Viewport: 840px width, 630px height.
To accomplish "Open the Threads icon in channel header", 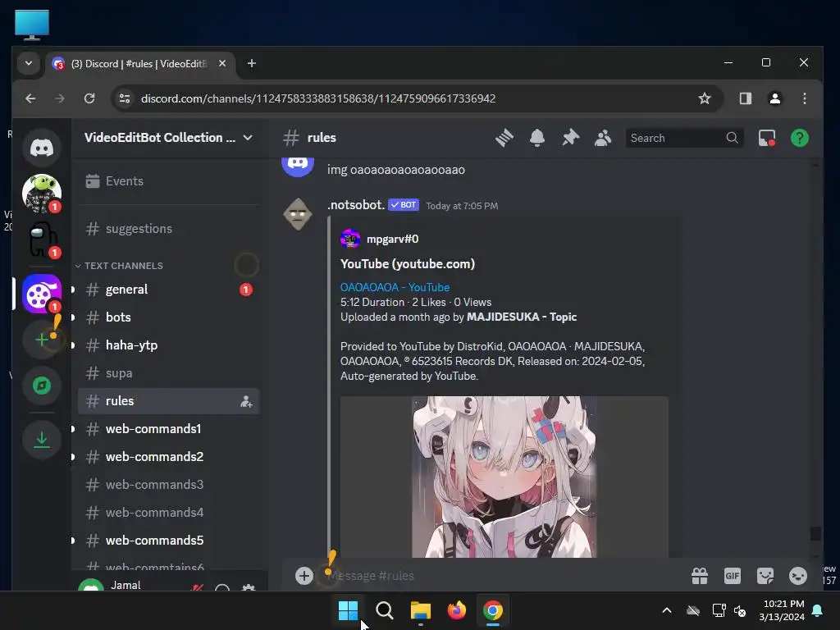I will pos(504,138).
